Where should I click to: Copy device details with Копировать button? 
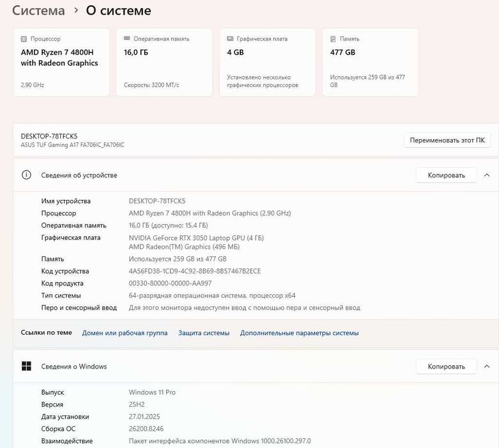click(x=446, y=175)
